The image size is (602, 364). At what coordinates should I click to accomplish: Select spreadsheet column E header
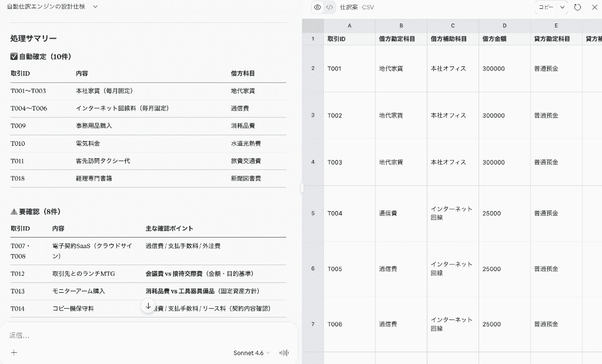tap(556, 26)
